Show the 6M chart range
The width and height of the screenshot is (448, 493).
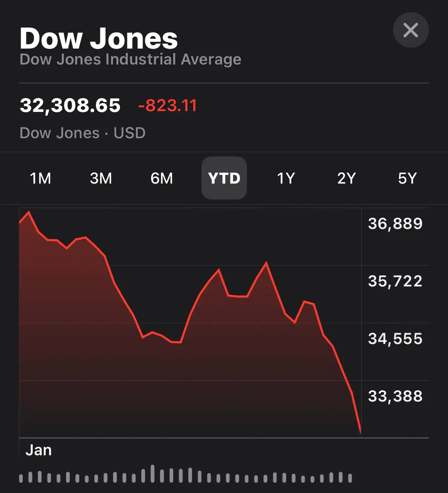tap(162, 178)
